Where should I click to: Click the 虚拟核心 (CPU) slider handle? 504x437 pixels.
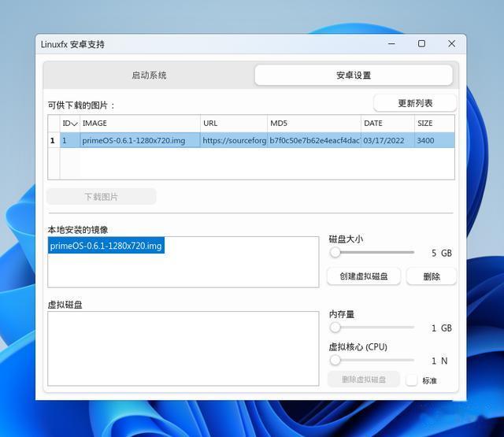coord(335,360)
